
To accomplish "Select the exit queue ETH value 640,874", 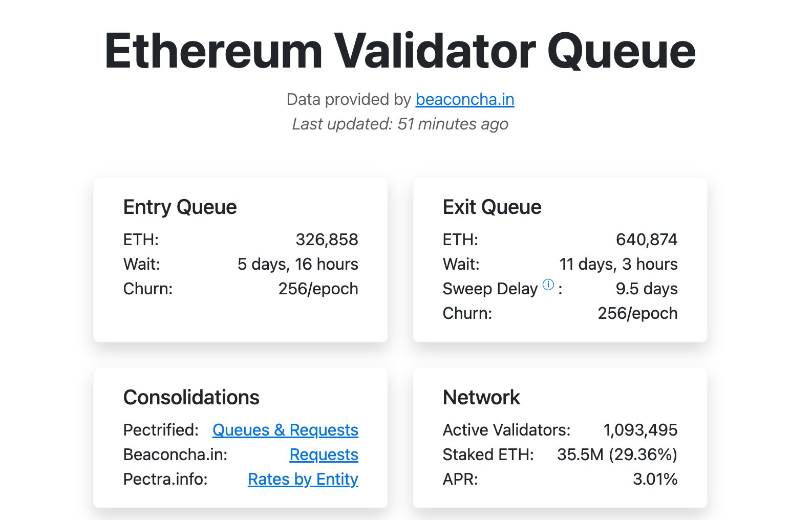I will pyautogui.click(x=646, y=240).
